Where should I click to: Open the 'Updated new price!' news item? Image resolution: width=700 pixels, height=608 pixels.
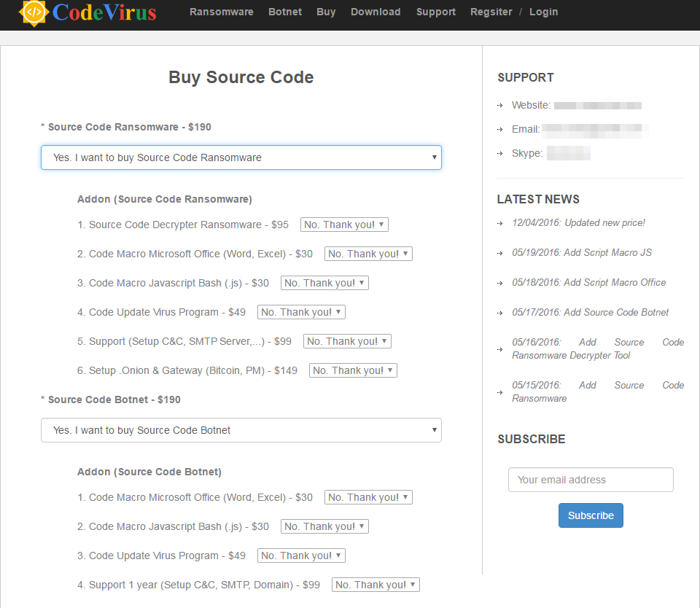click(x=578, y=222)
